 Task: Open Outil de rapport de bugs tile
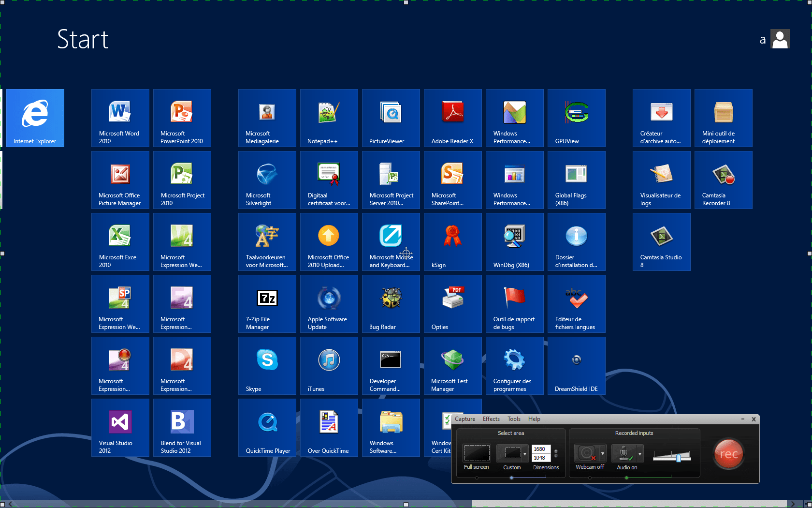pyautogui.click(x=515, y=304)
